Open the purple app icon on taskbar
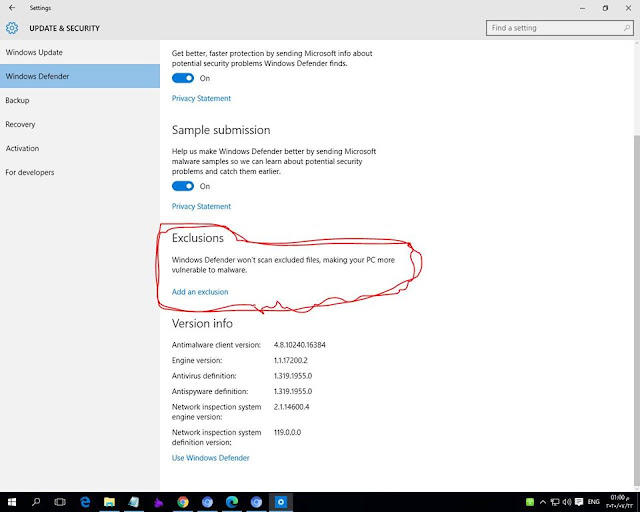The image size is (640, 512). tap(158, 502)
